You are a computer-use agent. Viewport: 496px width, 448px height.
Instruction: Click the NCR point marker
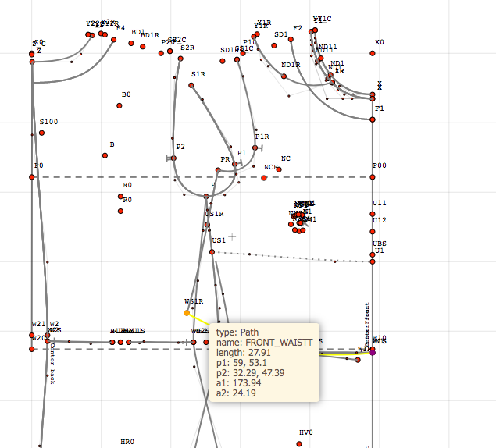tap(264, 178)
